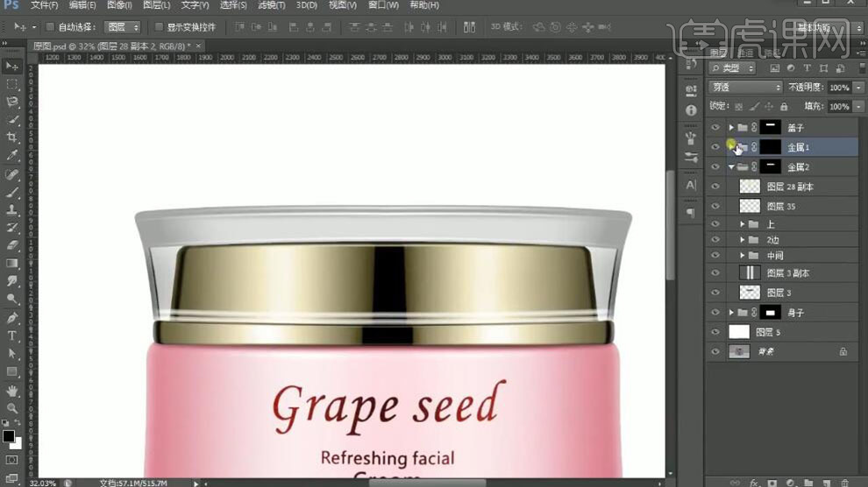Select the Healing Brush tool

coord(11,174)
